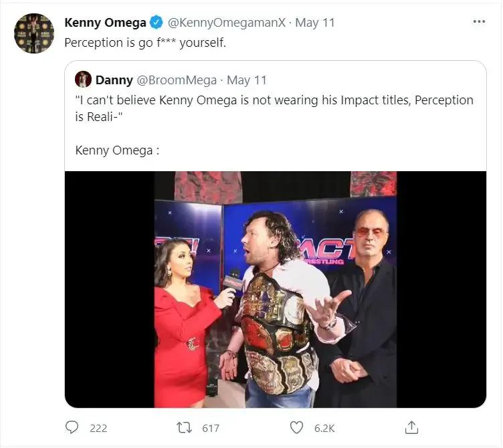
Task: View the 222 replies count
Action: (98, 428)
